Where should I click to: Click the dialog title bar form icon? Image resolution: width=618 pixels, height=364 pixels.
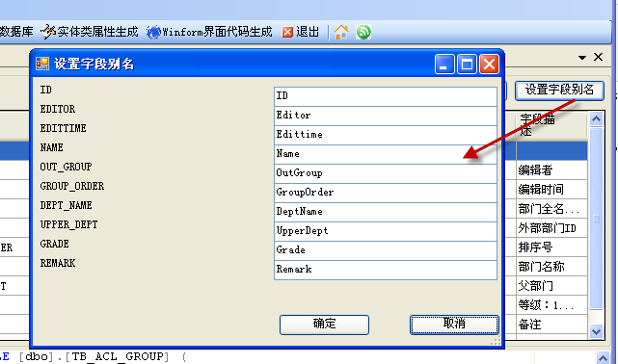[42, 64]
